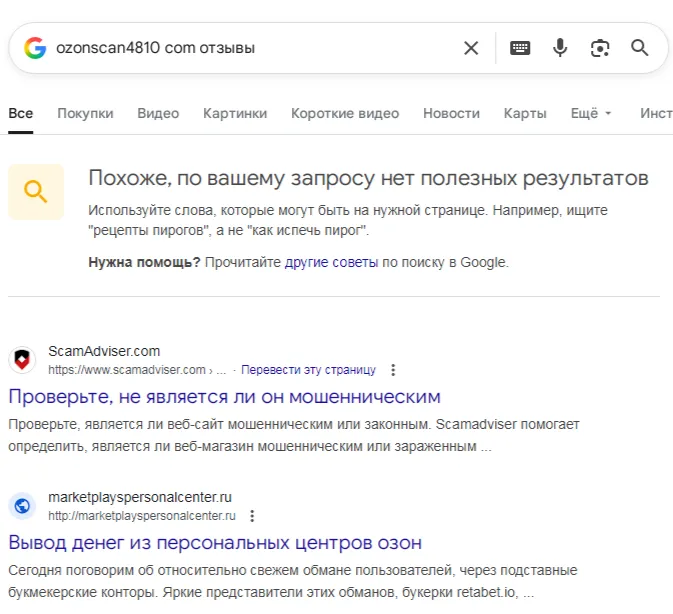Follow the другие советы link
Screen dimensions: 673x614
(331, 262)
